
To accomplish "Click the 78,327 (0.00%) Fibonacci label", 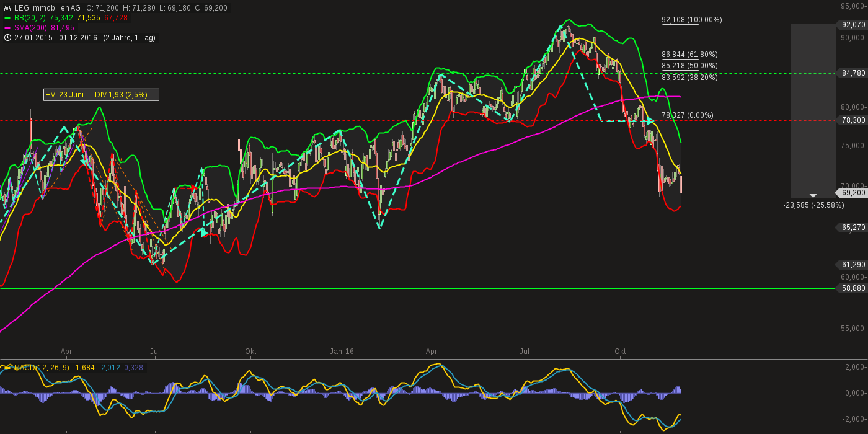I will (x=687, y=115).
